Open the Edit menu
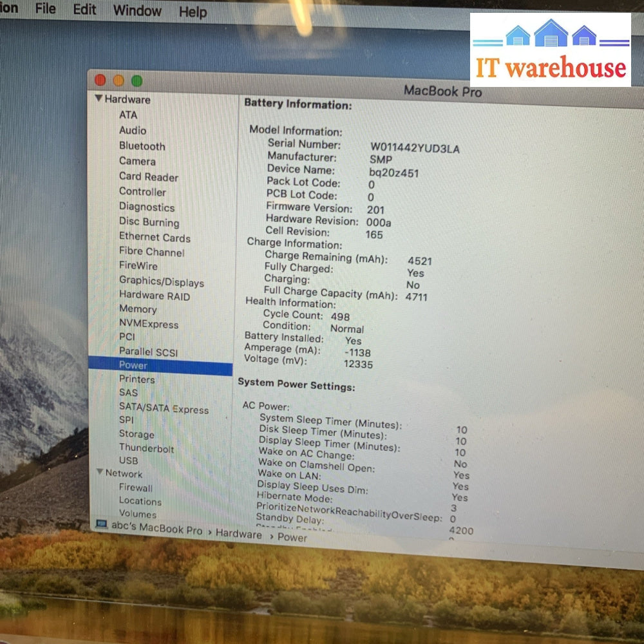 [84, 10]
